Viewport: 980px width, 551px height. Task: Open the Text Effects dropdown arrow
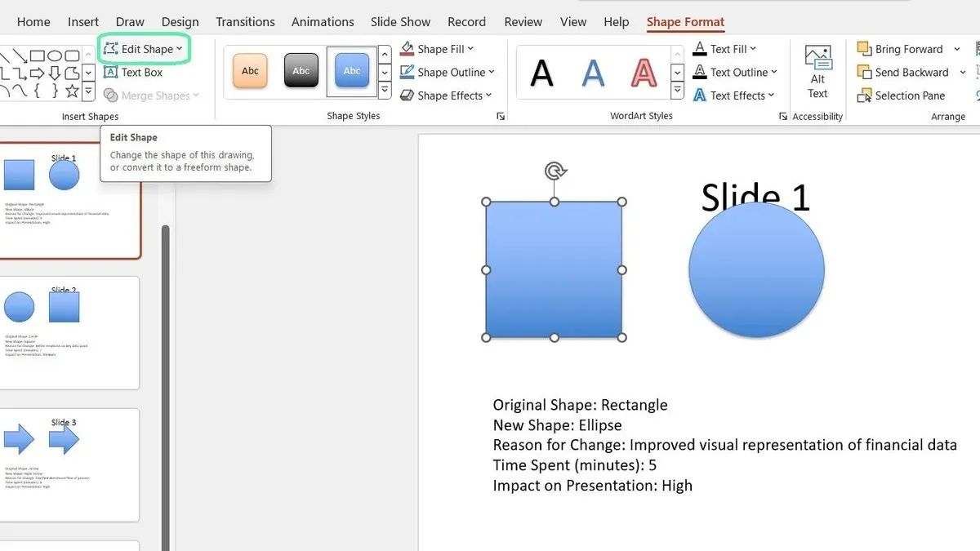771,96
